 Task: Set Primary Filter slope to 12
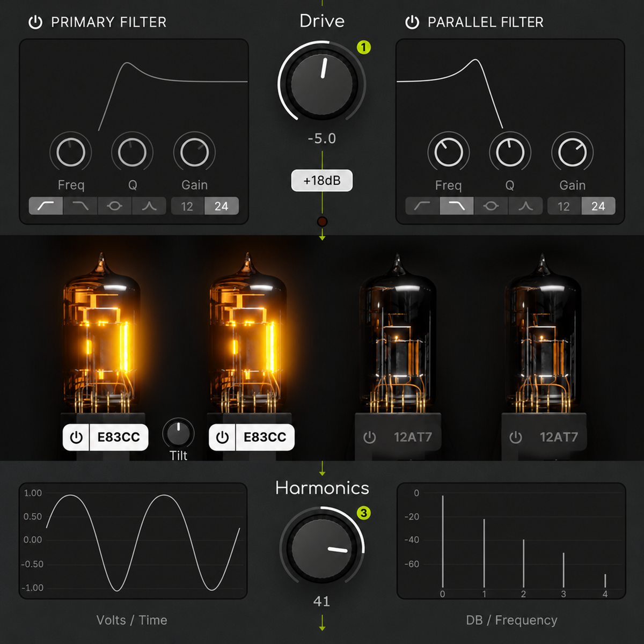[187, 206]
